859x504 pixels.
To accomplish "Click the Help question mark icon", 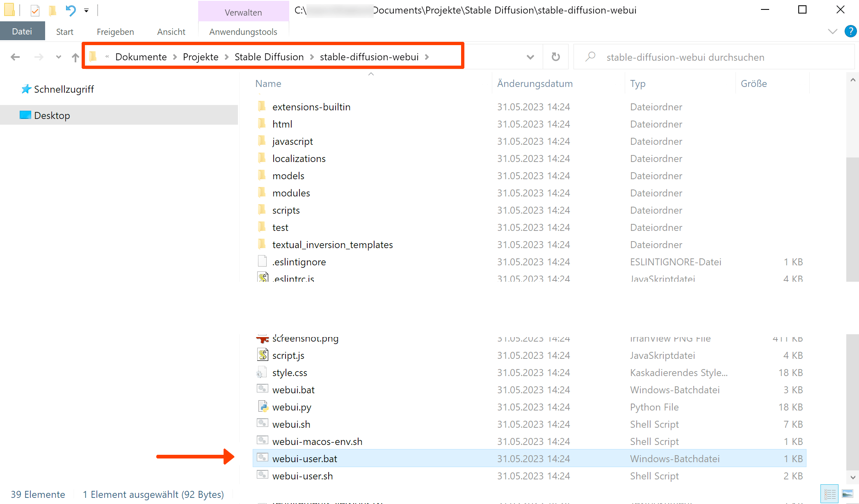I will [x=850, y=31].
